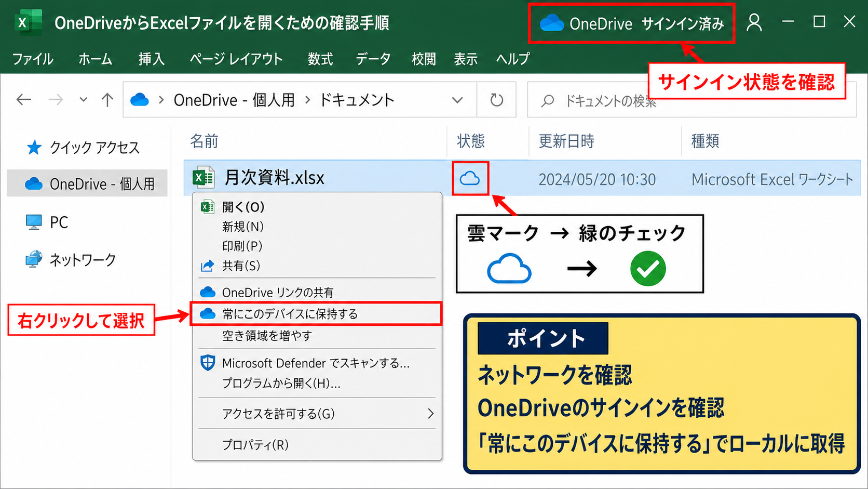
Task: Expand breadcrumb chevron before OneDrive - 個人用
Action: pyautogui.click(x=161, y=100)
